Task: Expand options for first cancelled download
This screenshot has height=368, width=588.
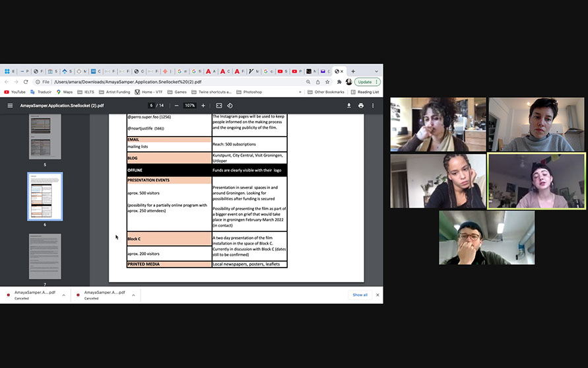Action: [x=64, y=295]
